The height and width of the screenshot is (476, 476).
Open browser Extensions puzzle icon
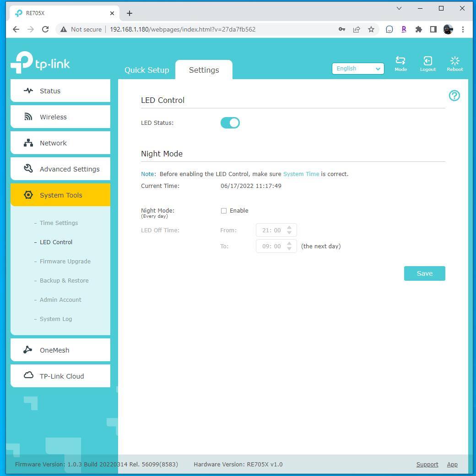point(418,29)
